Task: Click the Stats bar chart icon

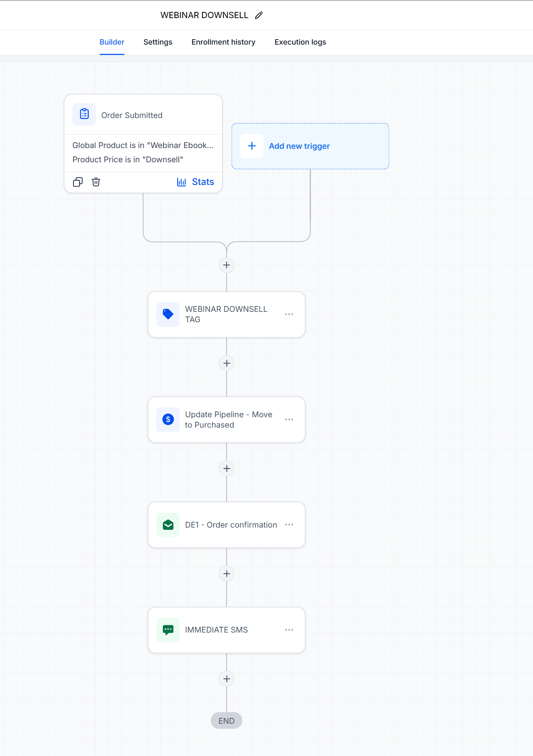Action: coord(181,182)
